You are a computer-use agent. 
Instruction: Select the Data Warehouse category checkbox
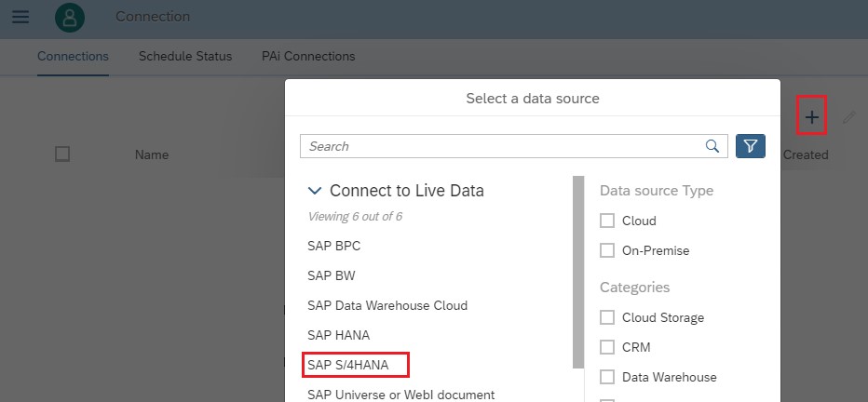coord(607,377)
